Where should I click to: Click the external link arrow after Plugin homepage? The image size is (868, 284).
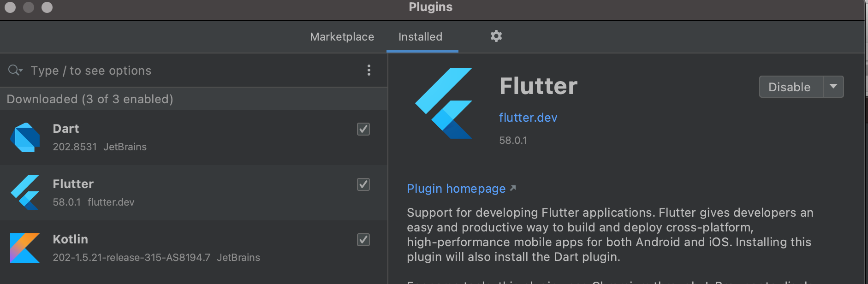[512, 188]
